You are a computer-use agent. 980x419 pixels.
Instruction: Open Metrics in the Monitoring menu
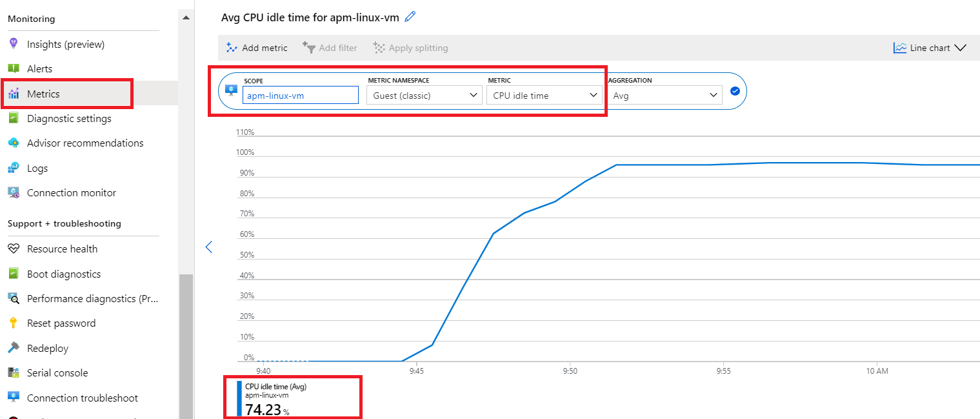43,94
